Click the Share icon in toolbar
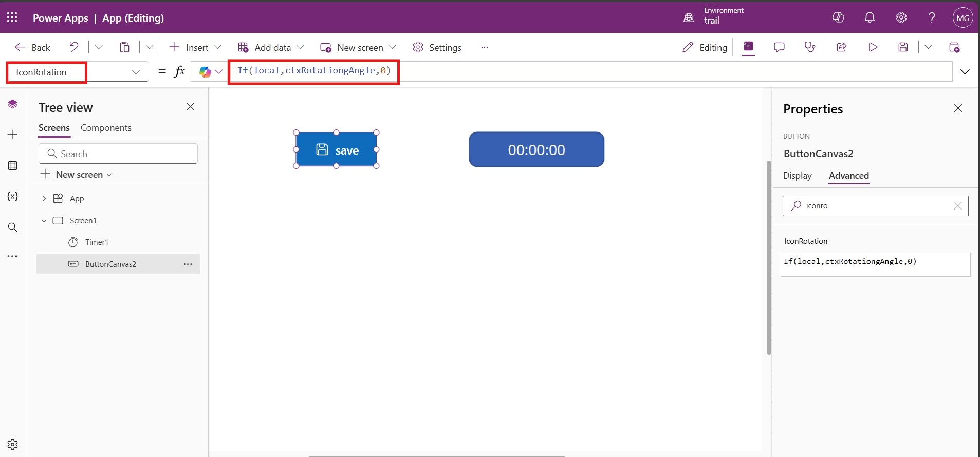This screenshot has height=457, width=980. (842, 47)
